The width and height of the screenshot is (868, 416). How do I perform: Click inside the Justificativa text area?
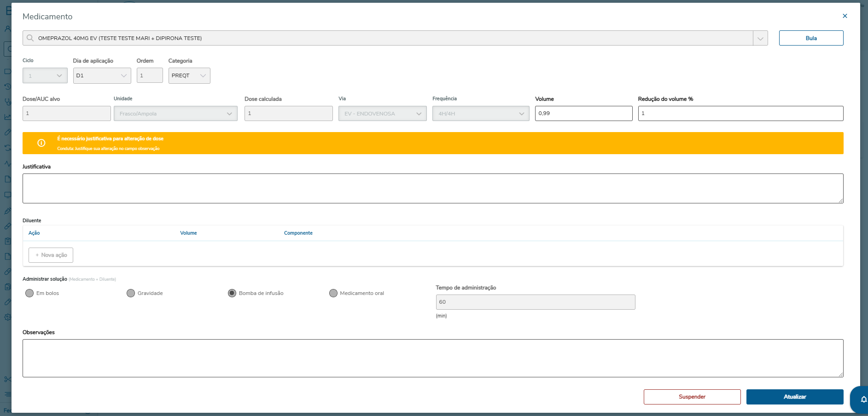coord(433,188)
